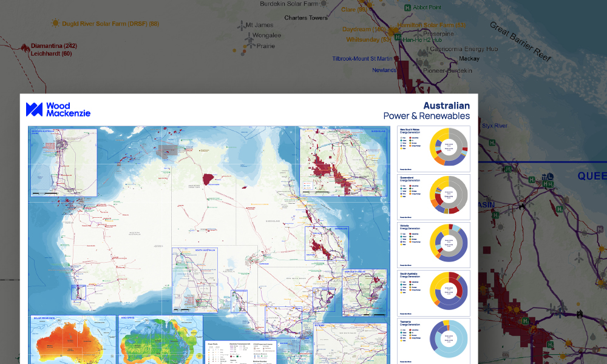Click the wind turbine icon near Mt James
607x364 pixels.
tap(240, 25)
